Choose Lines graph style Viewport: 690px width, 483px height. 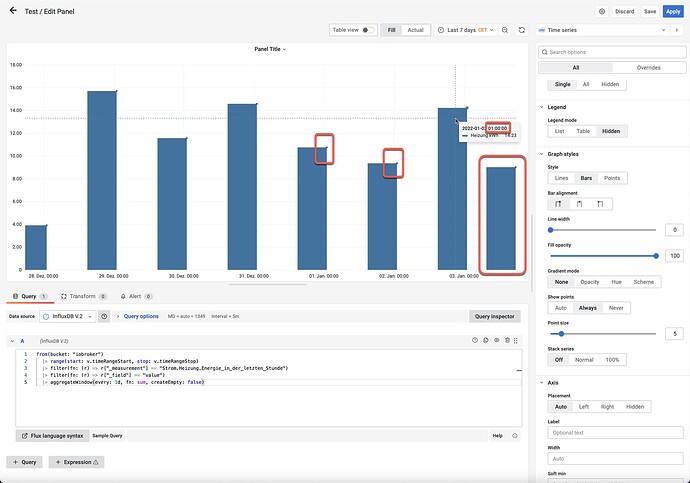562,178
